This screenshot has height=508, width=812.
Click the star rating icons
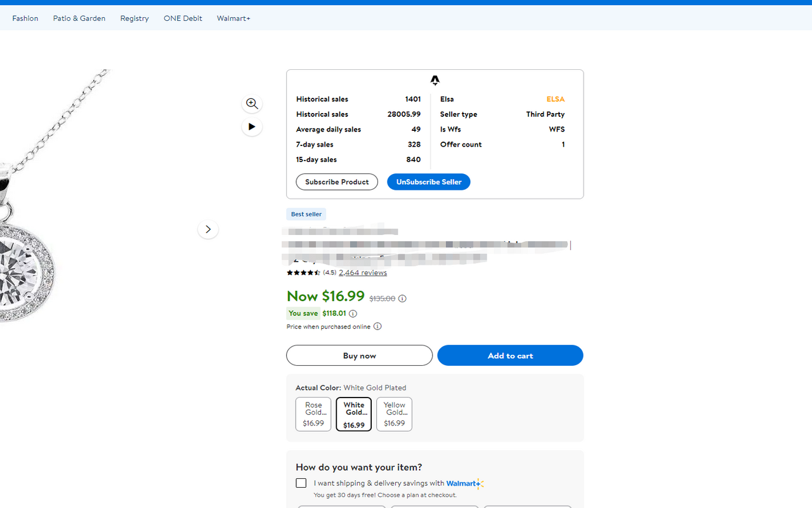(303, 272)
